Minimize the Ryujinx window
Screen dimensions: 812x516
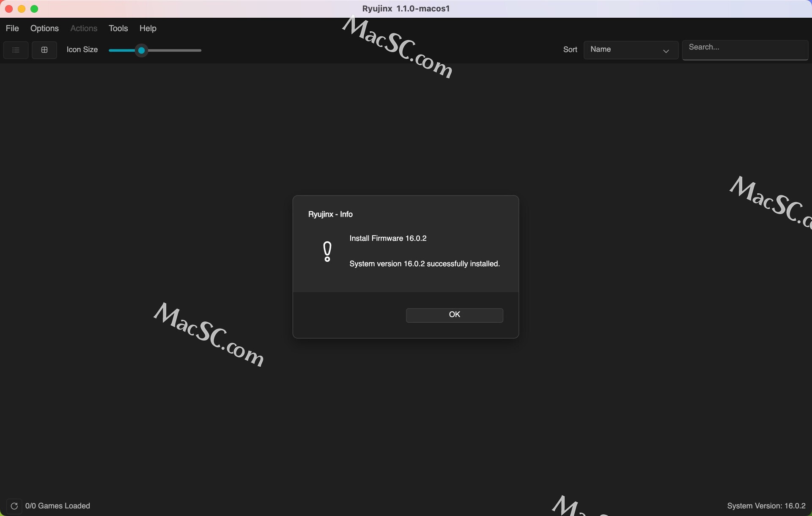[22, 9]
